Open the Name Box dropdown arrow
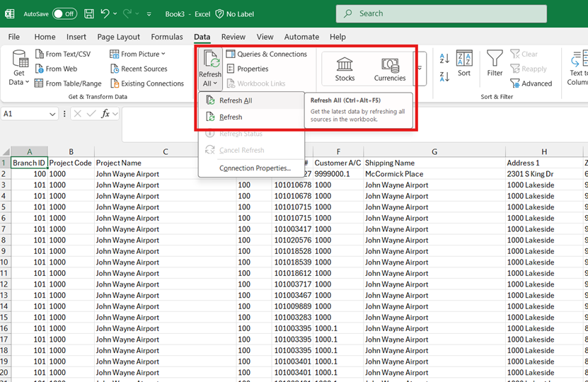Viewport: 588px width, 382px height. (52, 114)
